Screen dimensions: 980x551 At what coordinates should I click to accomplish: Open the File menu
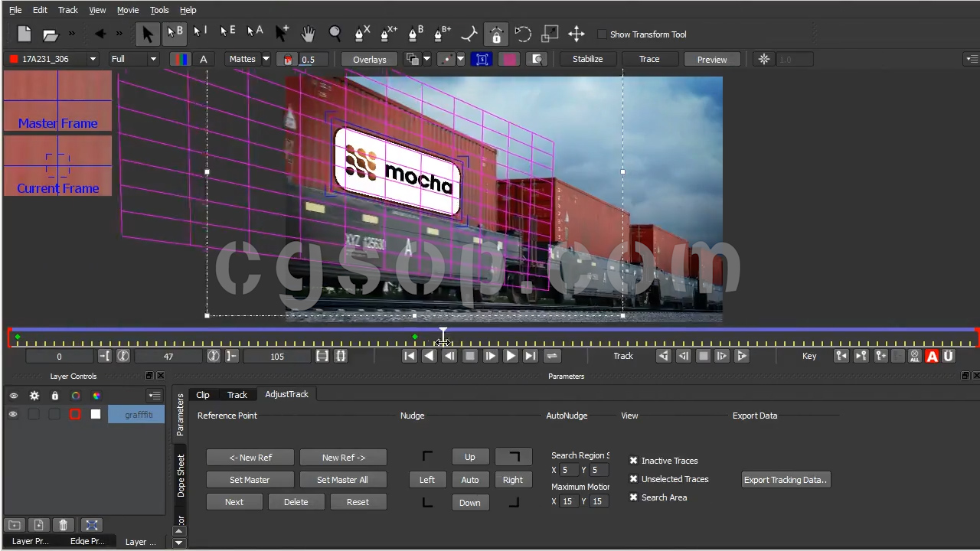[x=15, y=10]
